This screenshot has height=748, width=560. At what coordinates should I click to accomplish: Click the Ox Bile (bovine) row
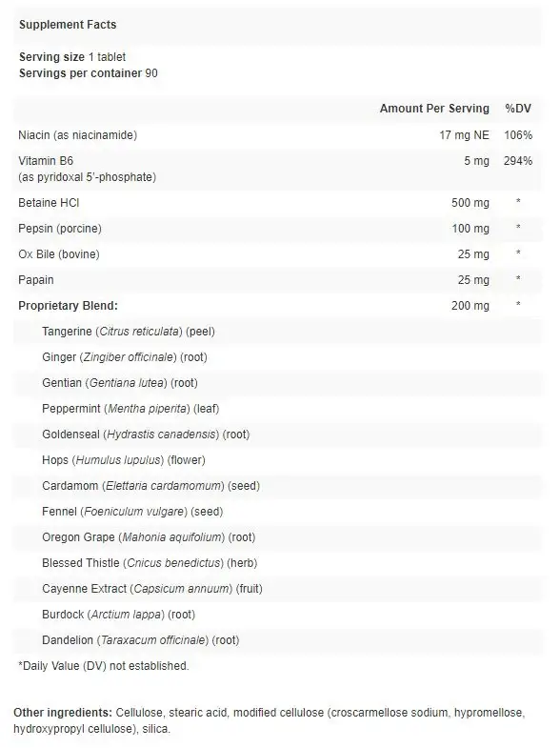point(277,254)
